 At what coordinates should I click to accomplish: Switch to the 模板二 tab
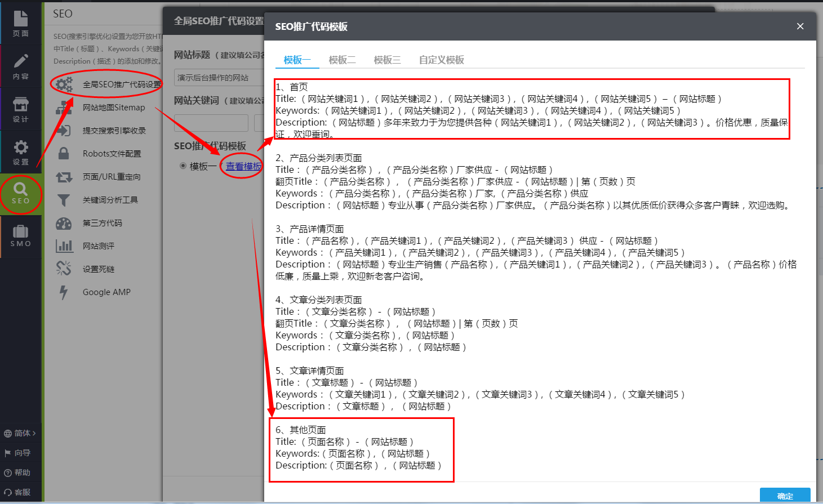342,60
